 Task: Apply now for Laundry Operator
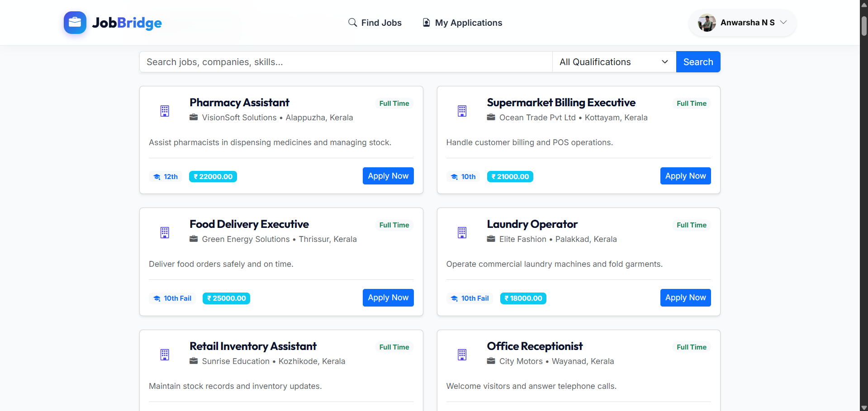click(685, 298)
